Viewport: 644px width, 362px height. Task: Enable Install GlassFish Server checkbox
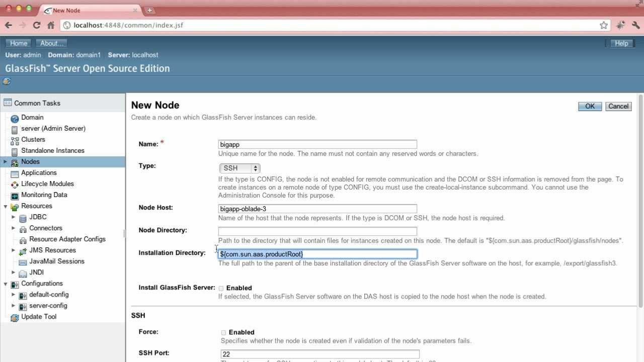(x=221, y=288)
